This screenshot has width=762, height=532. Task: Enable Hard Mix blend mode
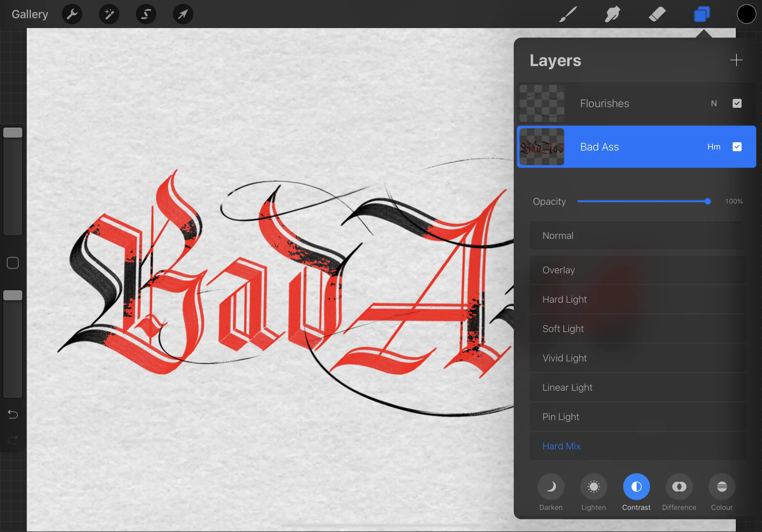click(x=561, y=446)
